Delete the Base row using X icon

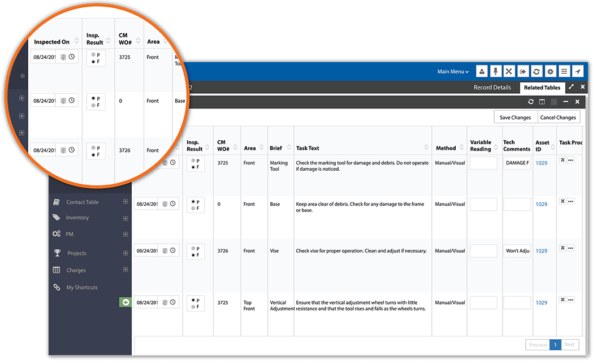click(563, 201)
